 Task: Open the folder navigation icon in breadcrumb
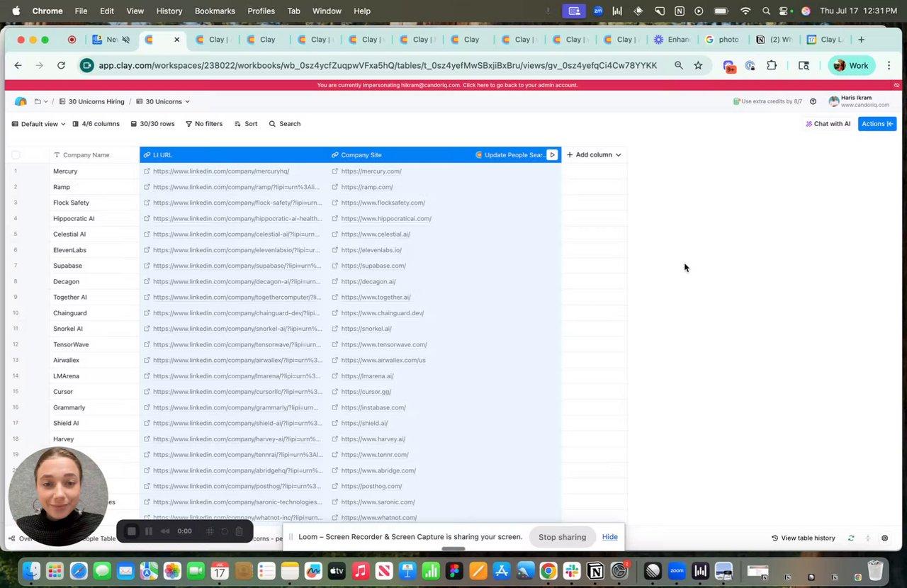38,101
